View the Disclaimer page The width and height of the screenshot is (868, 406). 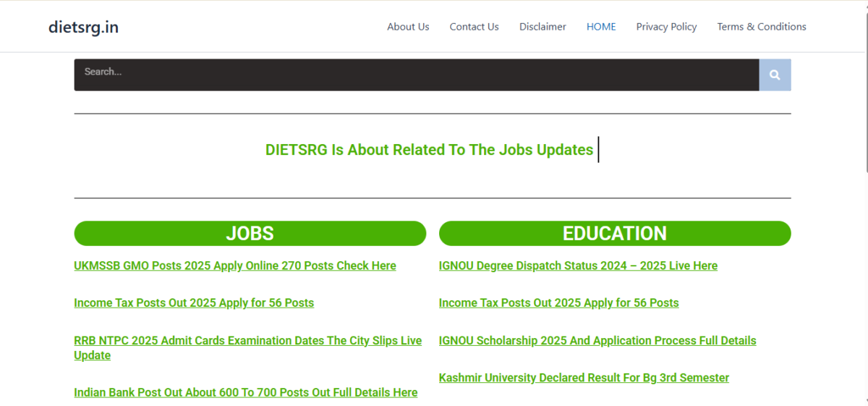[542, 27]
